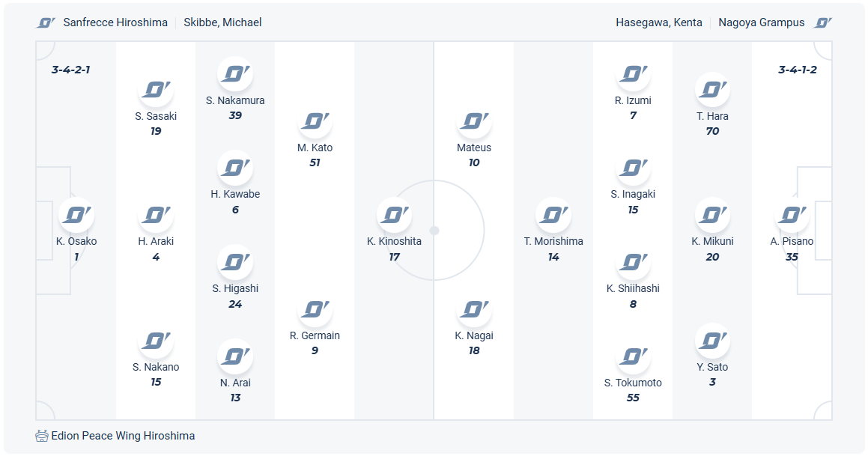The image size is (868, 456).
Task: Select A. Pisano's player icon
Action: (x=792, y=216)
